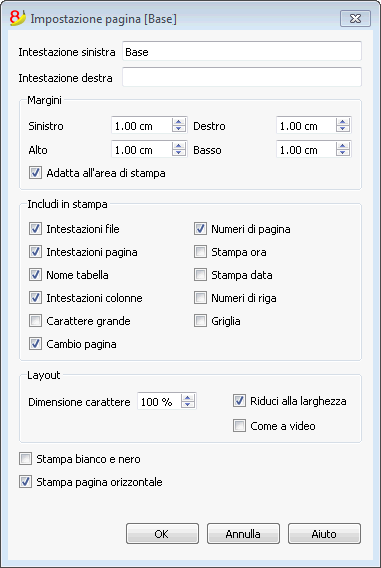This screenshot has height=568, width=381.
Task: Increase Dimensione carattere percentage with up arrow
Action: click(187, 398)
